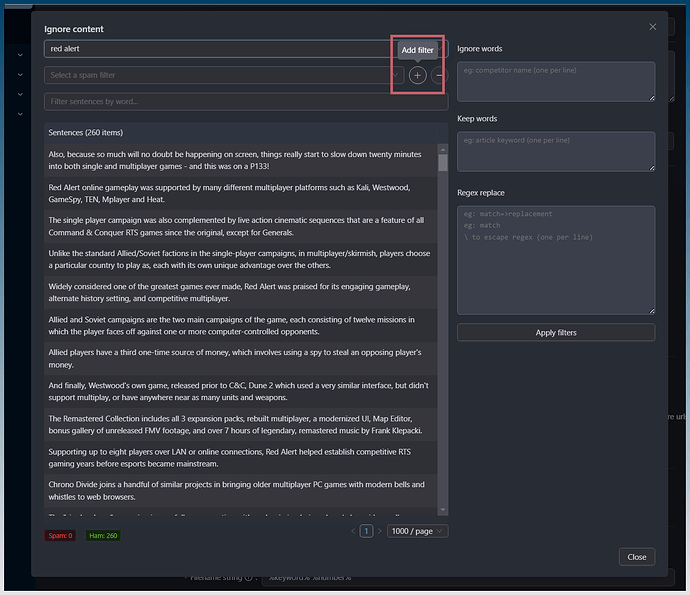This screenshot has width=690, height=595.
Task: Click the remove filter minus icon
Action: pyautogui.click(x=439, y=75)
